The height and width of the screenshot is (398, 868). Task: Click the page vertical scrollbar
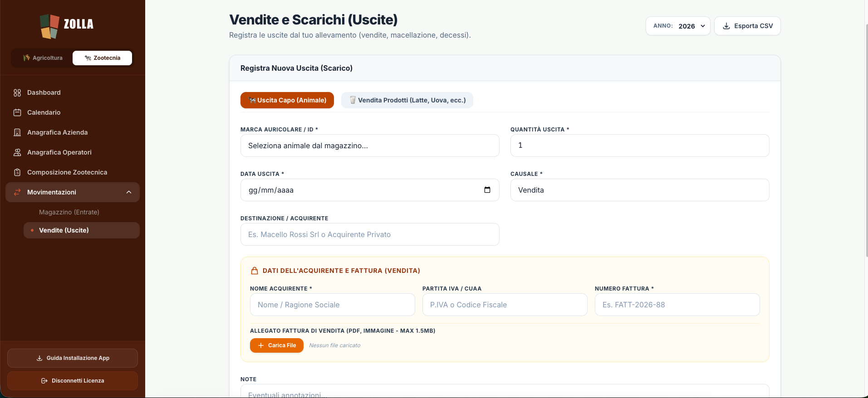click(866, 141)
